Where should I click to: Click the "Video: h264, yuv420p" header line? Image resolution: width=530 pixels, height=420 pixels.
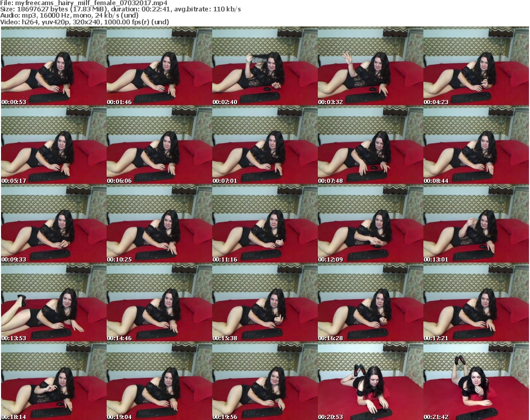[84, 22]
